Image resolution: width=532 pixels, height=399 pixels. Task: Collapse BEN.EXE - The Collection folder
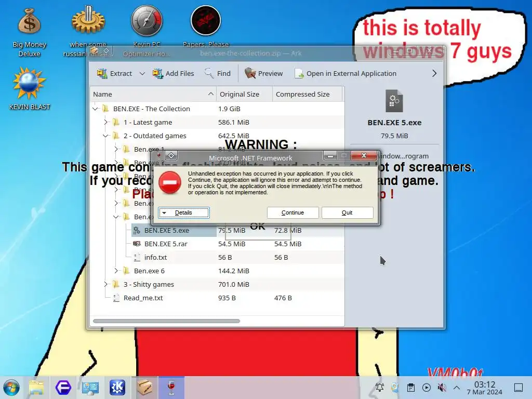(x=96, y=109)
